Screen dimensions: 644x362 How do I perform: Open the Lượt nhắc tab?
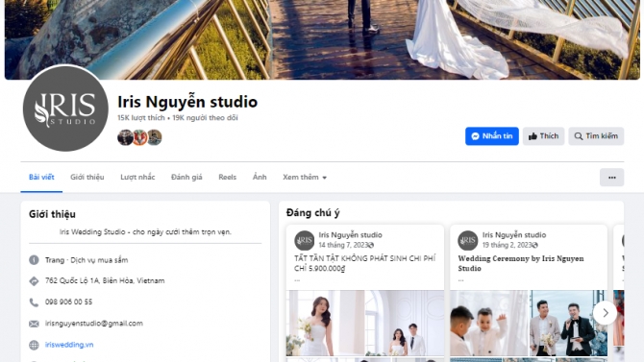[x=137, y=178]
